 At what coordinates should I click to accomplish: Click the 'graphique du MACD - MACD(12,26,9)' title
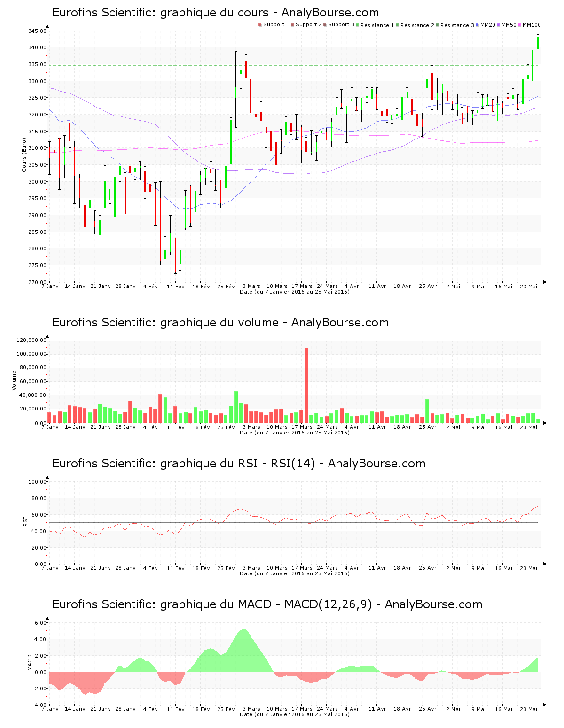pyautogui.click(x=267, y=604)
